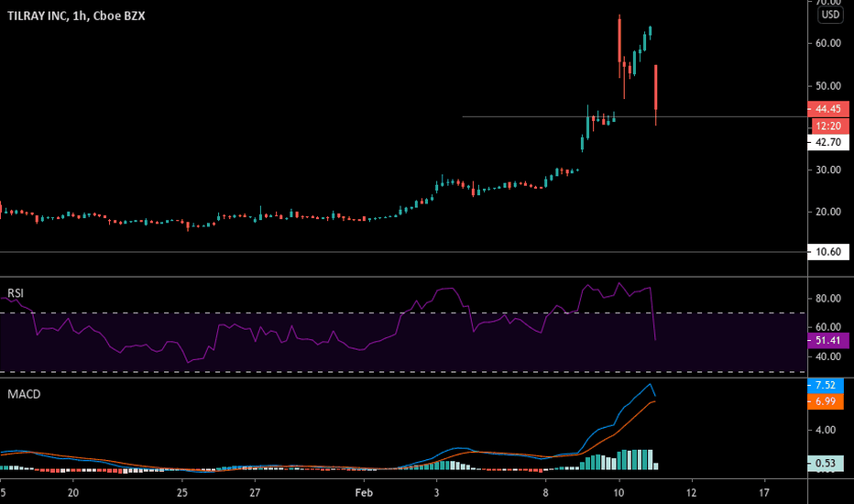This screenshot has width=854, height=504.
Task: Click the 10.60 price line label
Action: [827, 252]
